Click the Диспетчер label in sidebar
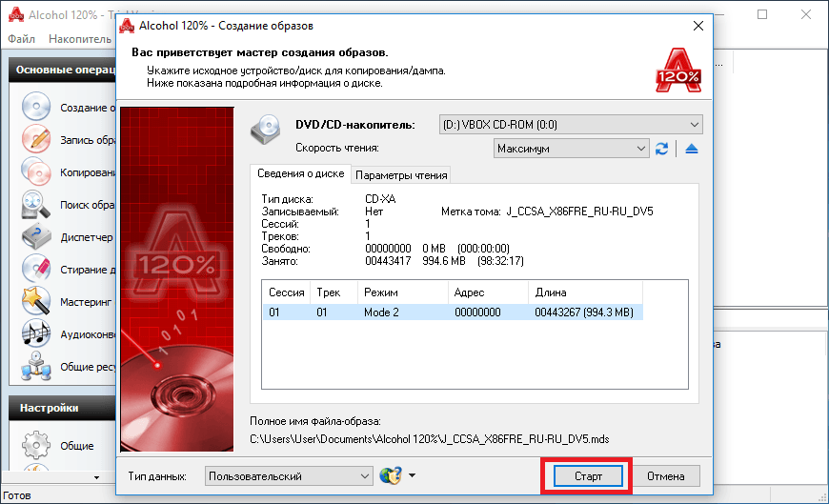The width and height of the screenshot is (829, 504). pos(87,237)
